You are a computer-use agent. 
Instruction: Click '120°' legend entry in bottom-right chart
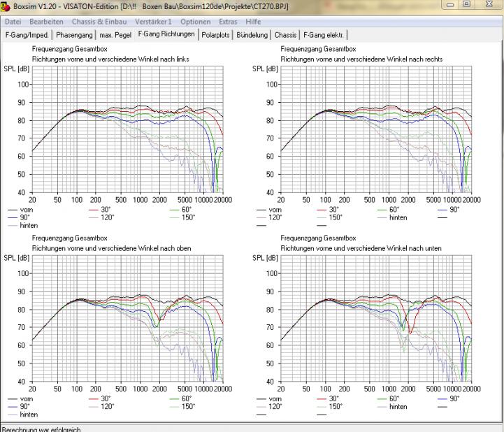point(269,406)
